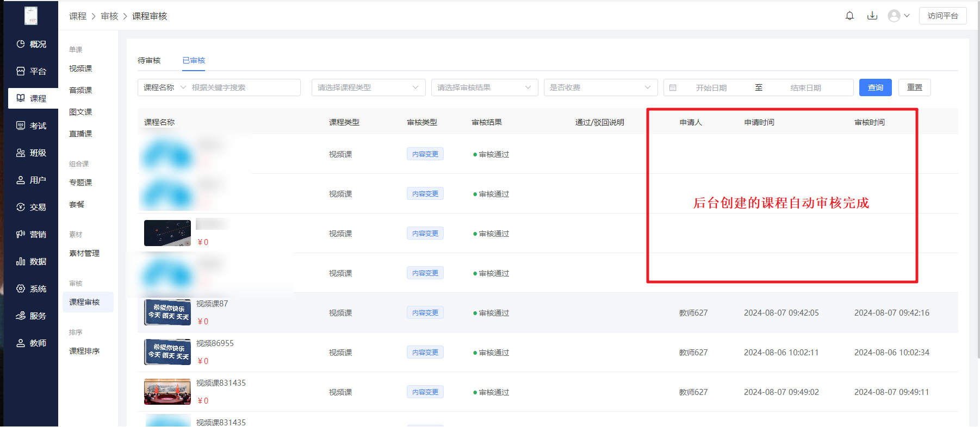Click the 视频86955 course thumbnail
This screenshot has width=980, height=427.
tap(168, 352)
